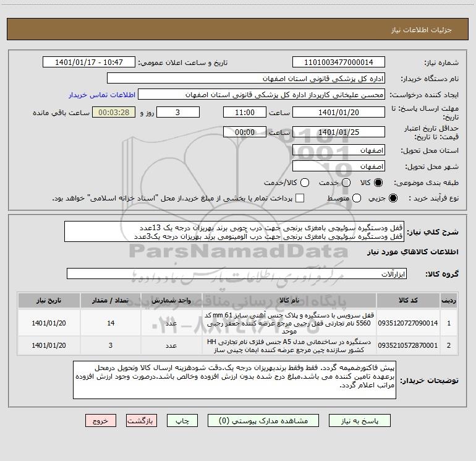Click the نام کالا column header
The height and width of the screenshot is (461, 476).
coord(289,300)
